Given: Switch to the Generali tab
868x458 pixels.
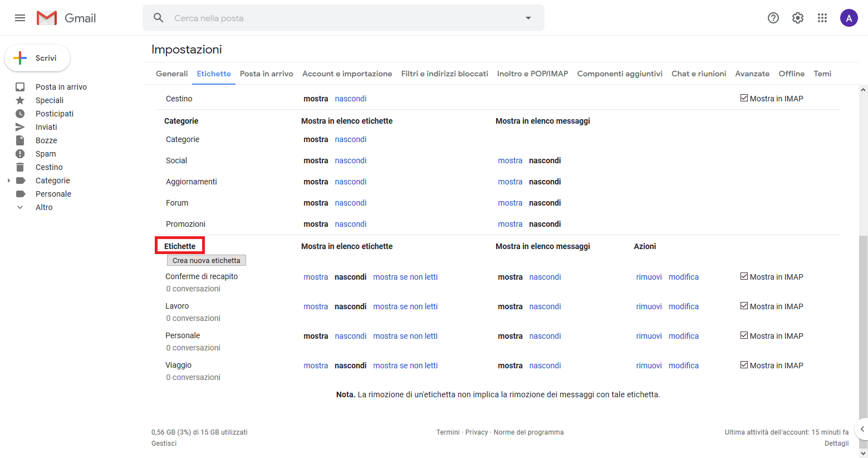Looking at the screenshot, I should [171, 74].
